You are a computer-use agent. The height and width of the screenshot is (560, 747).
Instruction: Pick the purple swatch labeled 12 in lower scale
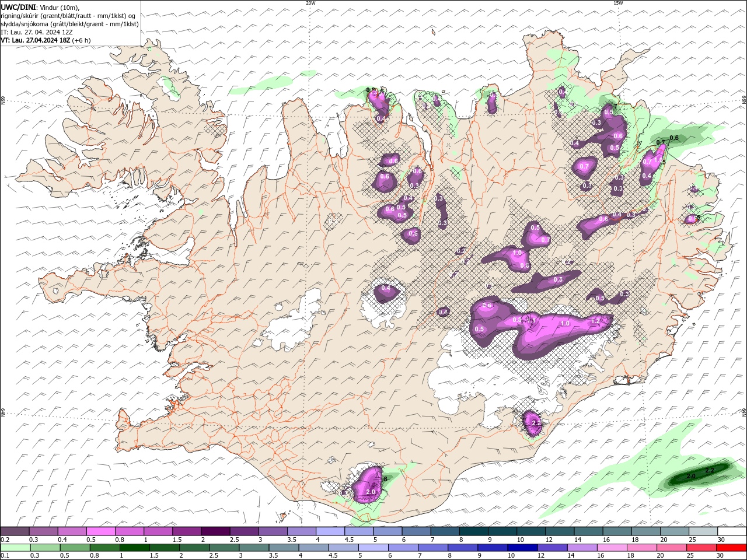(x=551, y=548)
